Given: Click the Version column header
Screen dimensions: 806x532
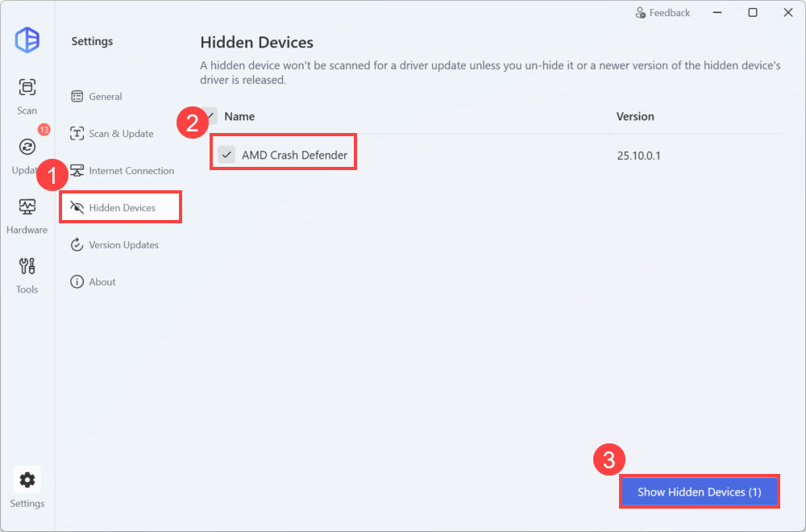Looking at the screenshot, I should tap(635, 116).
